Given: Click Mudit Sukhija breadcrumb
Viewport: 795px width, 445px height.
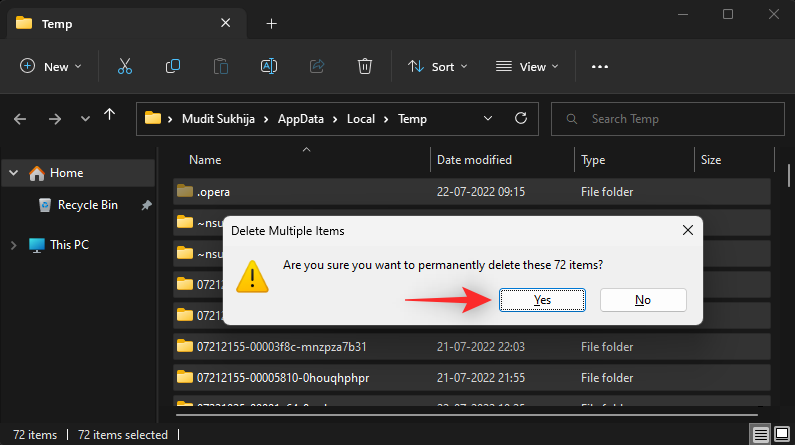Looking at the screenshot, I should 218,119.
